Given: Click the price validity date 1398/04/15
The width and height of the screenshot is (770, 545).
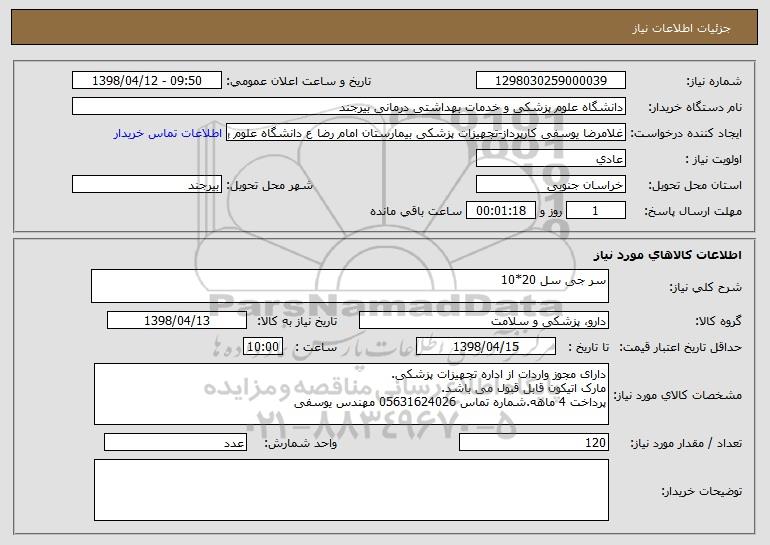Looking at the screenshot, I should [486, 347].
